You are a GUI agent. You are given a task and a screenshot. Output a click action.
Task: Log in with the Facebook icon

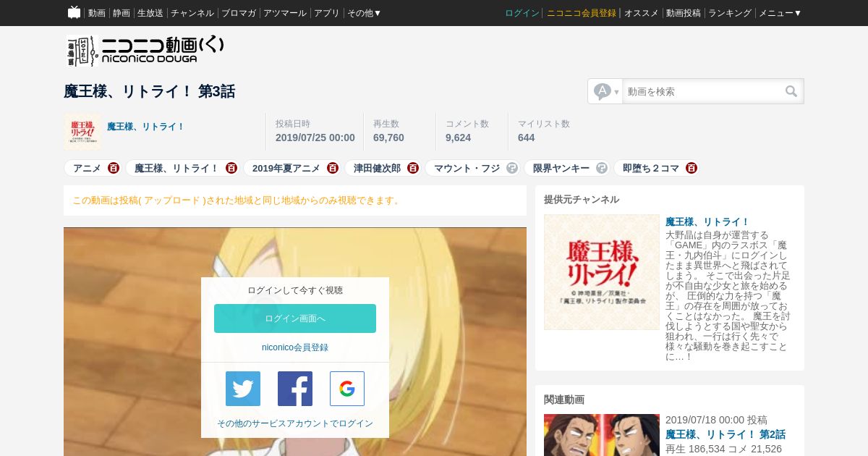pos(295,389)
